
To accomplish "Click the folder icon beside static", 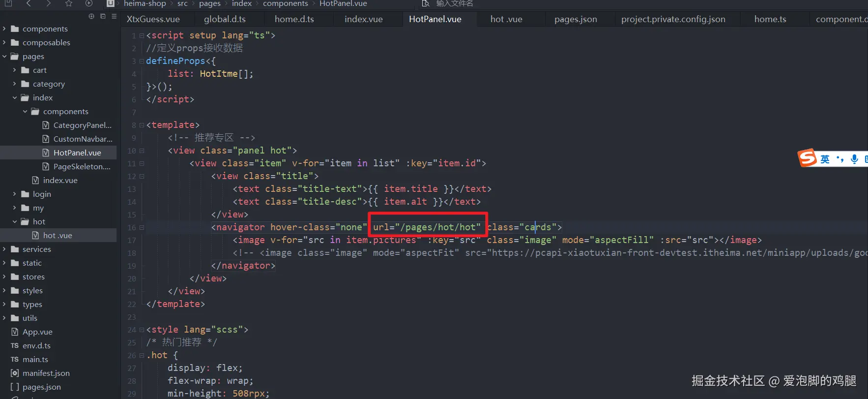I will (15, 263).
